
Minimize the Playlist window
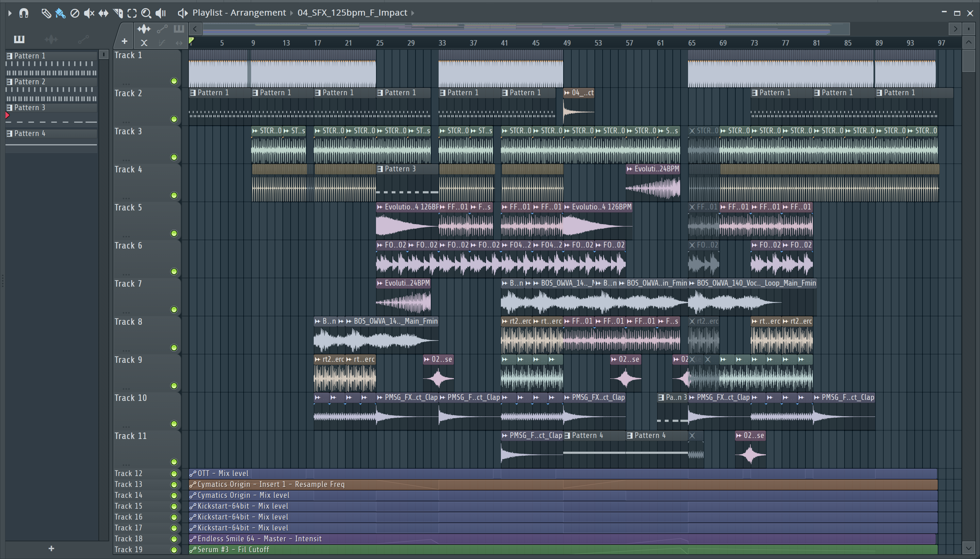944,13
